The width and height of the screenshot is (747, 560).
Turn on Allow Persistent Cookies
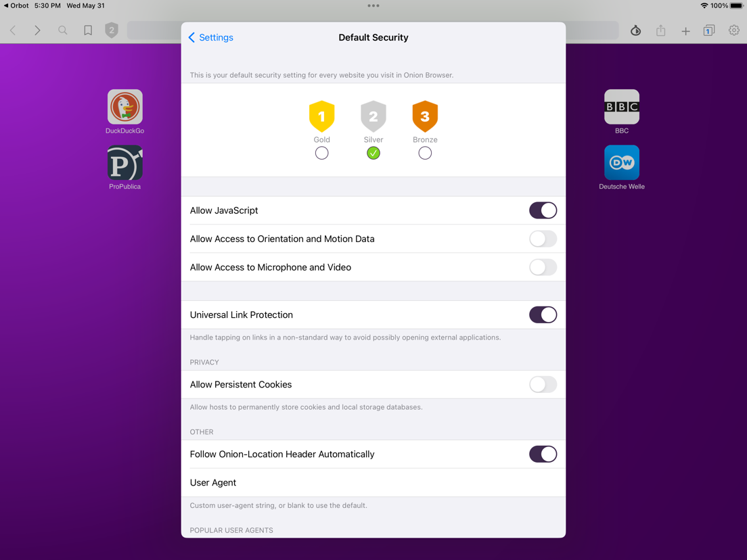[x=543, y=384]
